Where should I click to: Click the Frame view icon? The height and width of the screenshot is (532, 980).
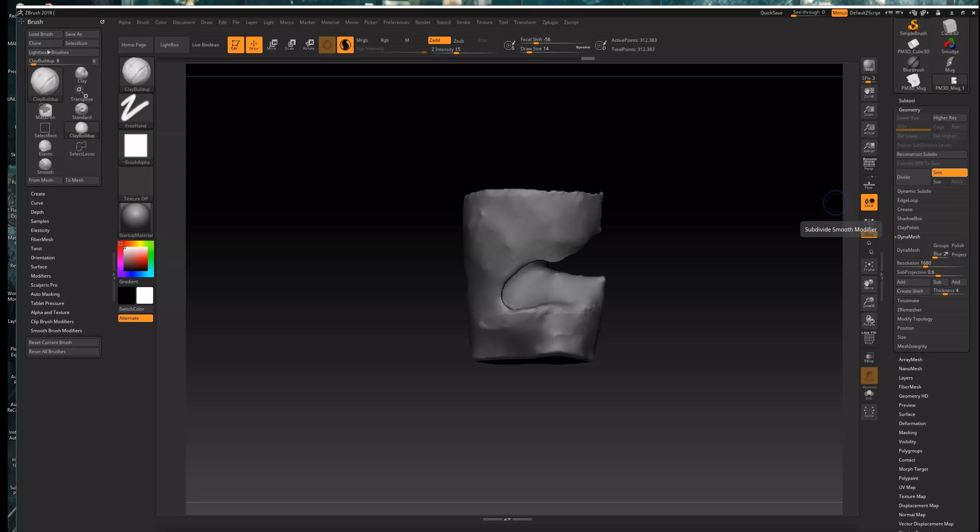pos(869,266)
